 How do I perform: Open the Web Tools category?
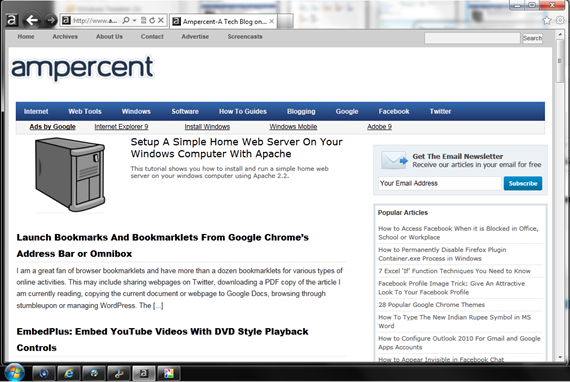click(x=85, y=112)
